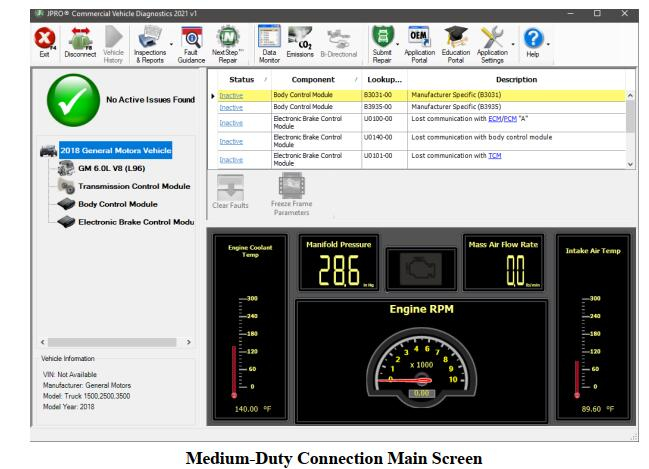Screen dimensions: 649x469
Task: Click the Description column header
Action: click(516, 79)
